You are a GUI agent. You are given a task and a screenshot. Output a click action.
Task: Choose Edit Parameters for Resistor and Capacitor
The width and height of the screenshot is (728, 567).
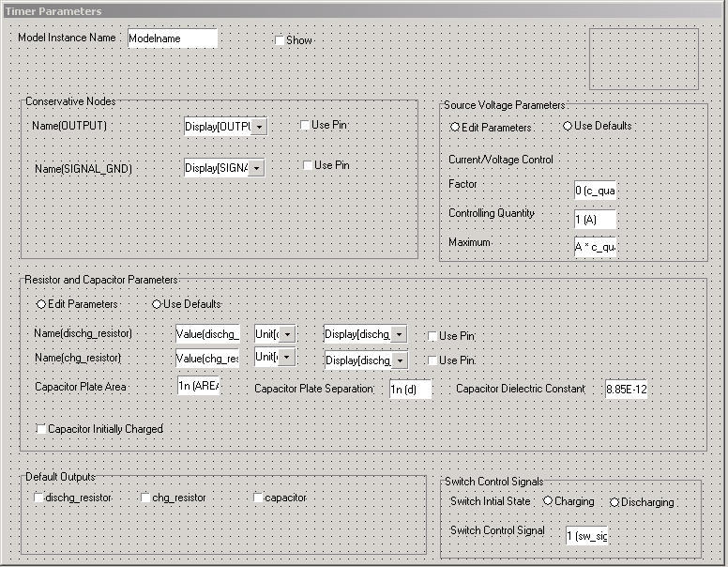coord(40,304)
